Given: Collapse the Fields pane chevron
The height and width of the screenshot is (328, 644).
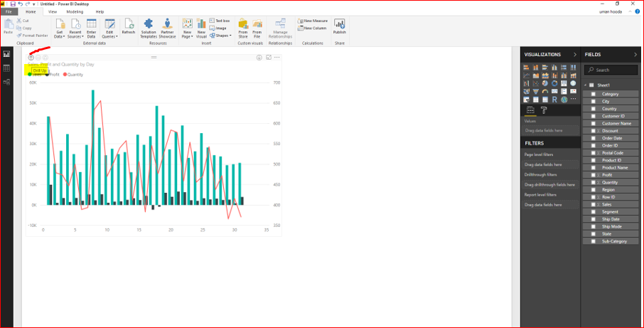Looking at the screenshot, I should [x=635, y=54].
